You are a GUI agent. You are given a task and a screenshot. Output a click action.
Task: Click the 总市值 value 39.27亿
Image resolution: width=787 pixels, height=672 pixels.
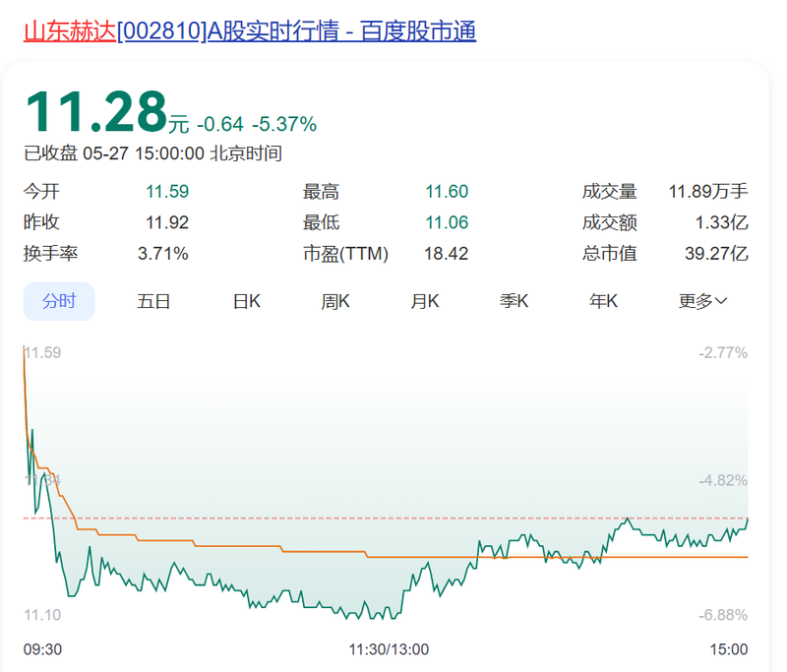(716, 254)
